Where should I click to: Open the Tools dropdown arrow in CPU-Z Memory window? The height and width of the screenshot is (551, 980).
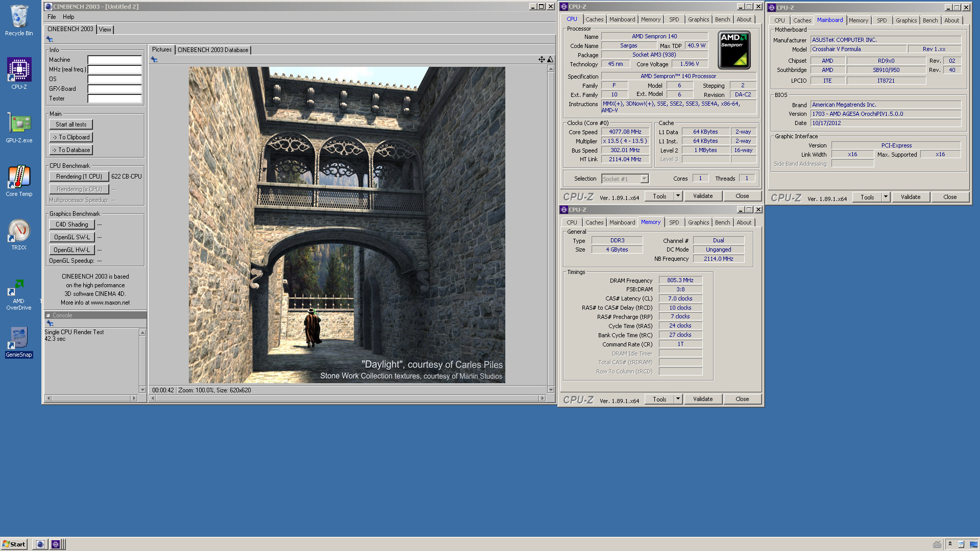point(678,399)
